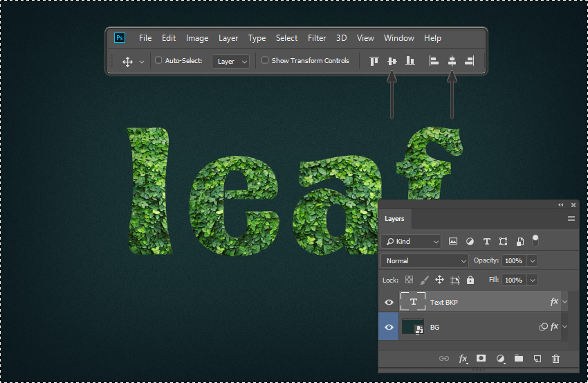
Task: Click the align right edges icon
Action: click(x=470, y=61)
